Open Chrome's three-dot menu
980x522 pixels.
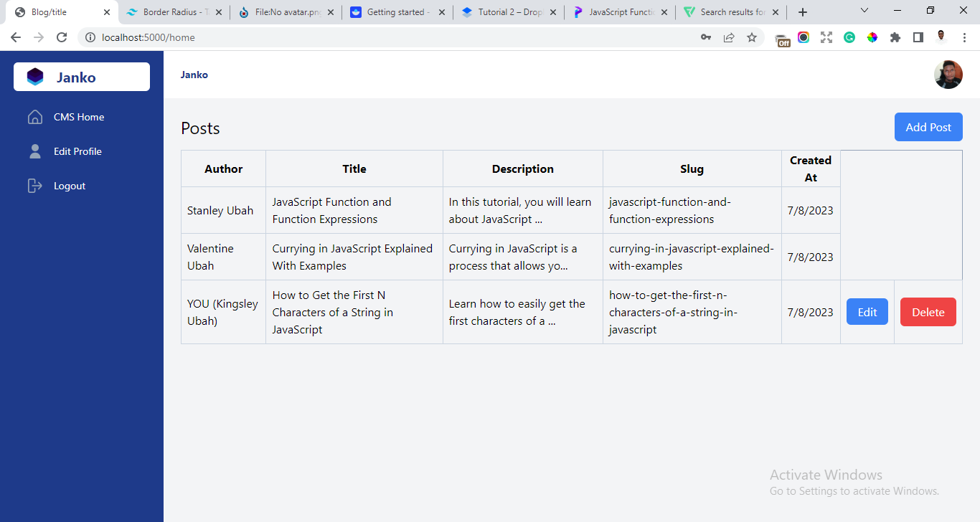pyautogui.click(x=964, y=37)
